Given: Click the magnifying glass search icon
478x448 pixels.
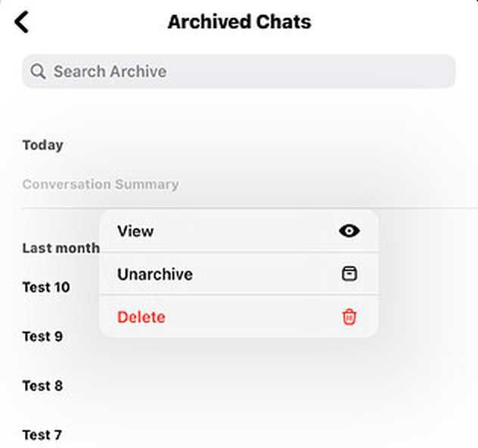Looking at the screenshot, I should point(38,71).
